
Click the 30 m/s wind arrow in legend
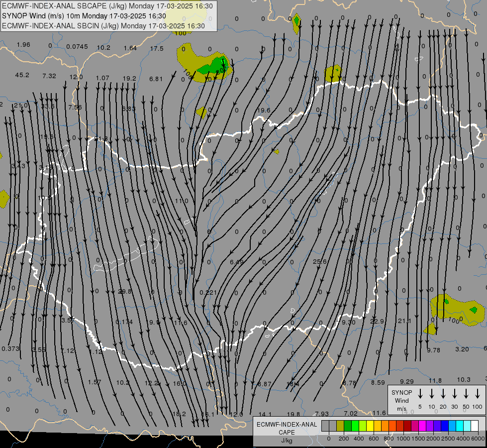[x=455, y=394]
